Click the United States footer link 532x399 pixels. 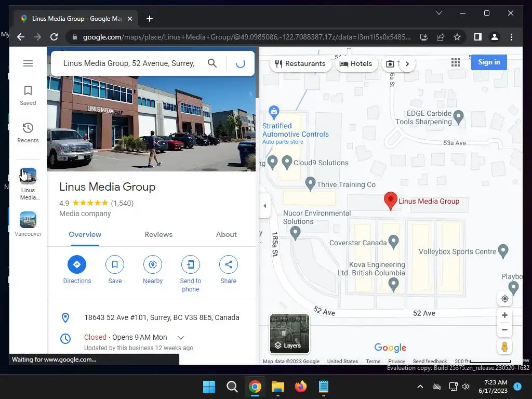tap(342, 362)
